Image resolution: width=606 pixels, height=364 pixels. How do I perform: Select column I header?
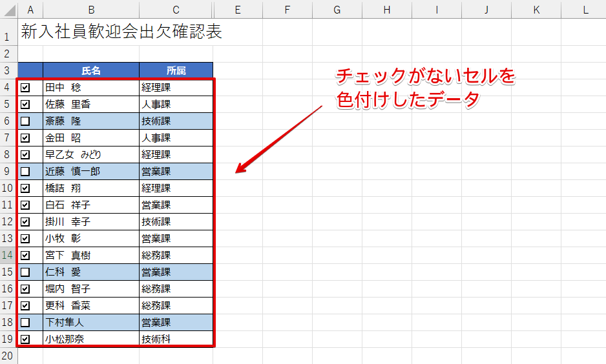click(437, 9)
